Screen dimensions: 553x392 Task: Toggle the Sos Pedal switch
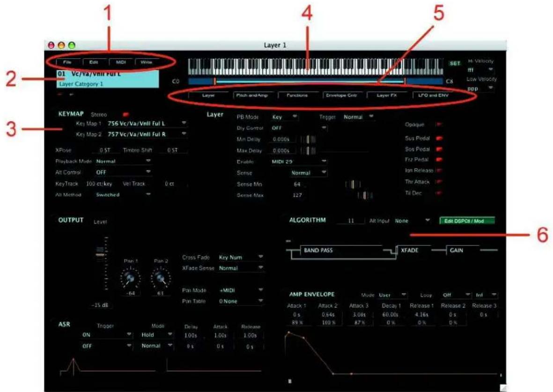[439, 149]
